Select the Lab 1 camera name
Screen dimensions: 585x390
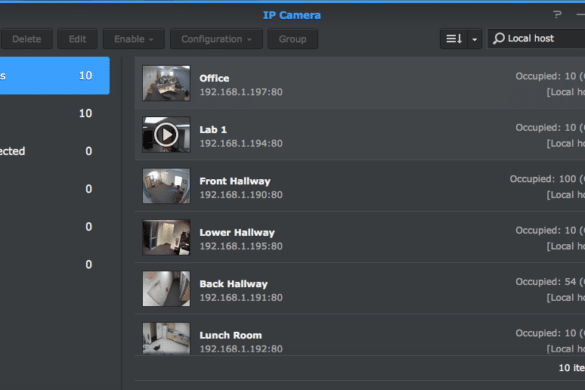(213, 130)
